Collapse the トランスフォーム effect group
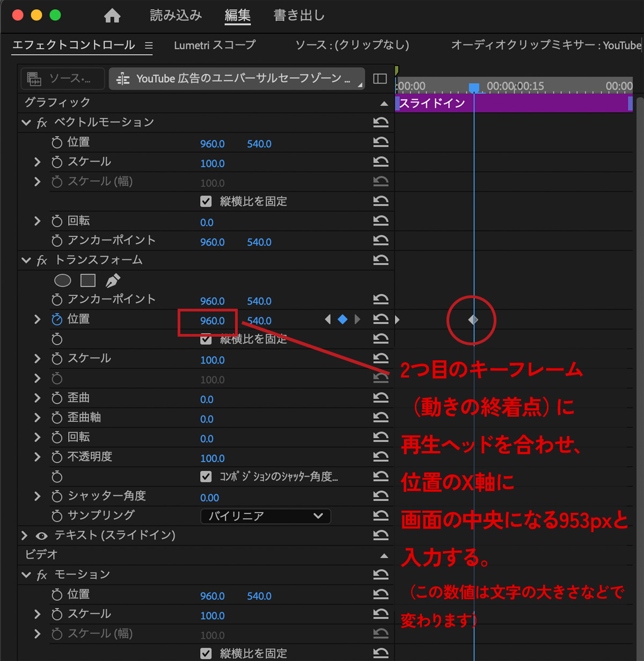Image resolution: width=644 pixels, height=661 pixels. 26,260
